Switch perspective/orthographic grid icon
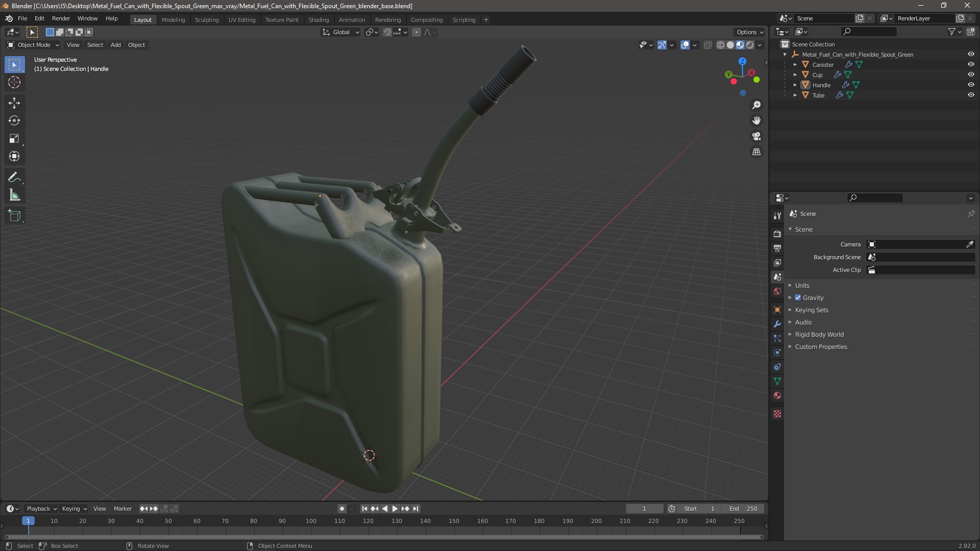The width and height of the screenshot is (980, 551). click(x=756, y=152)
